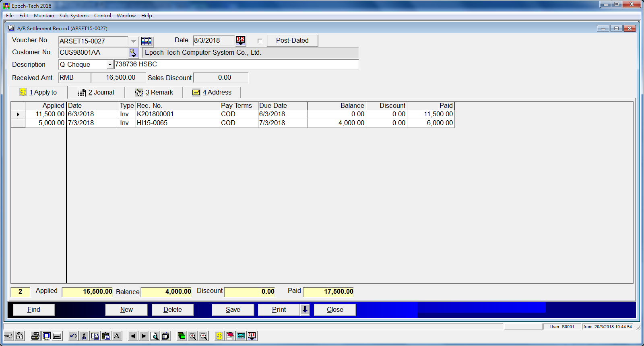Open the date picker calendar next to Date
Image resolution: width=644 pixels, height=346 pixels.
pos(241,41)
